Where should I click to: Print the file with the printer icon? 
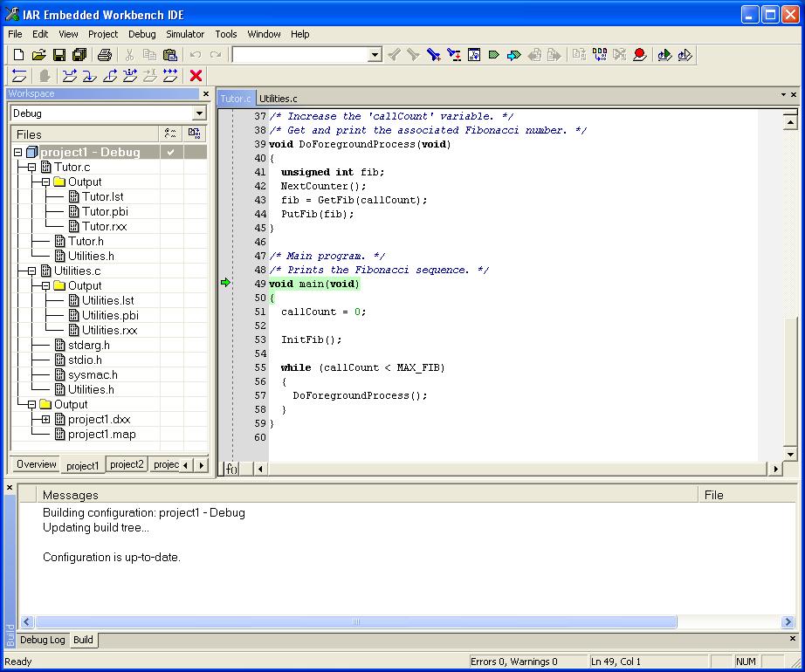105,55
